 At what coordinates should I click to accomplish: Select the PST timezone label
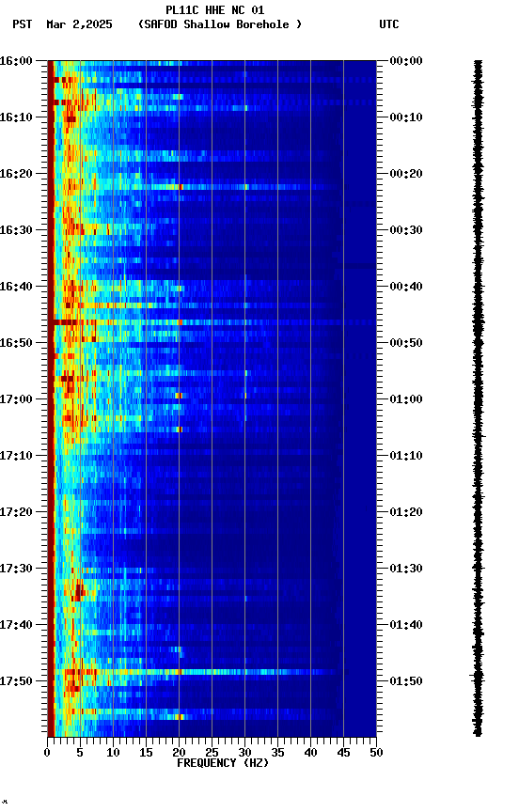pyautogui.click(x=23, y=24)
